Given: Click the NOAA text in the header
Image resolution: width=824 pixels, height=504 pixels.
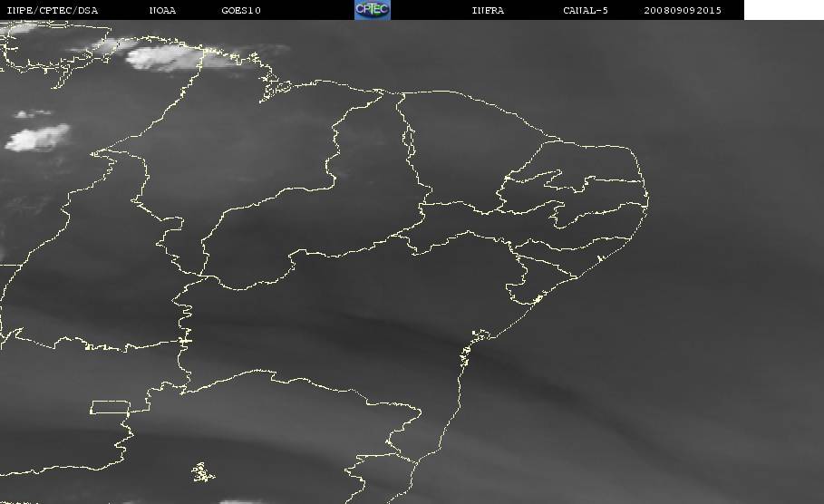Looking at the screenshot, I should click(162, 11).
